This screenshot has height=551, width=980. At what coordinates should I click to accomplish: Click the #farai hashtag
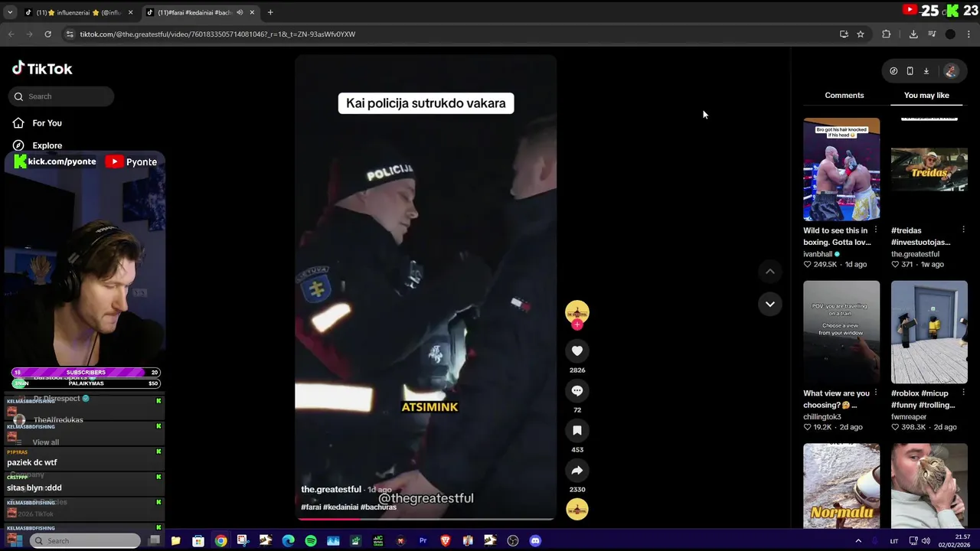[x=311, y=507]
